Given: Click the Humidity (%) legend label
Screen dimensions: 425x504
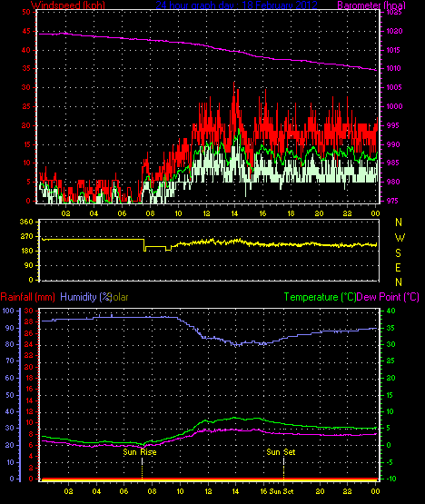Looking at the screenshot, I should 86,297.
